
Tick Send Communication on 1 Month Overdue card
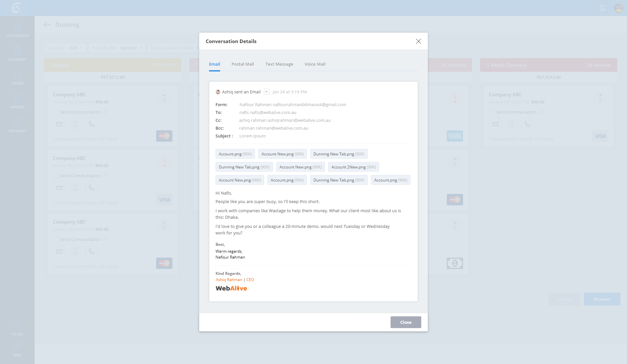[x=491, y=112]
